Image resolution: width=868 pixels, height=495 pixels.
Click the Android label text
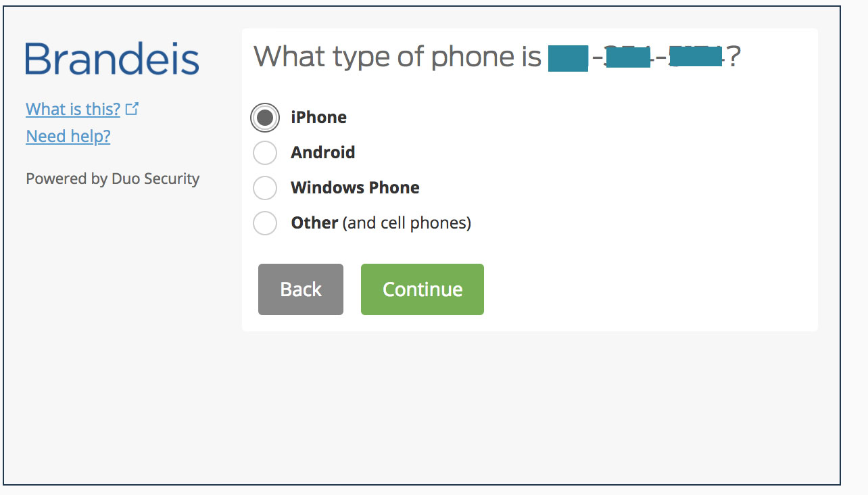click(323, 152)
